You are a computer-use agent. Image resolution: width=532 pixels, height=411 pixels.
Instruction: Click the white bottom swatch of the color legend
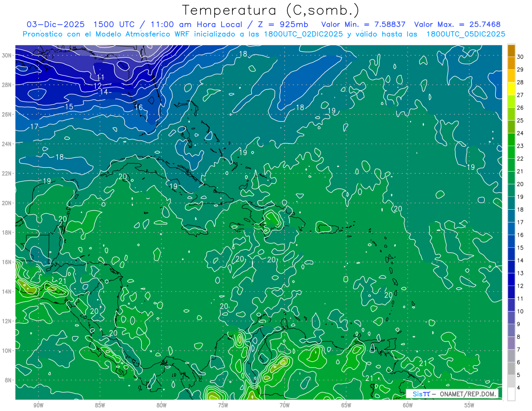(x=511, y=394)
